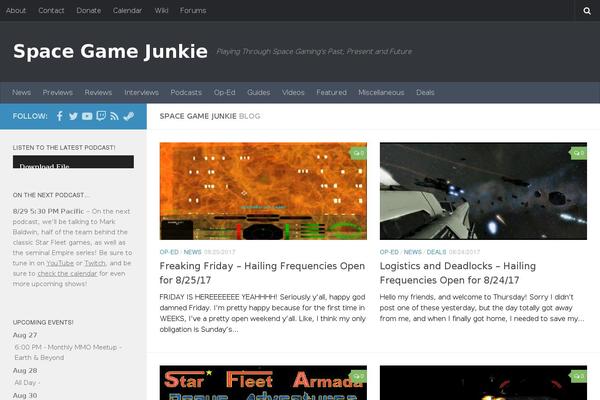The height and width of the screenshot is (400, 600).
Task: Open the search magnifier icon
Action: 587,11
